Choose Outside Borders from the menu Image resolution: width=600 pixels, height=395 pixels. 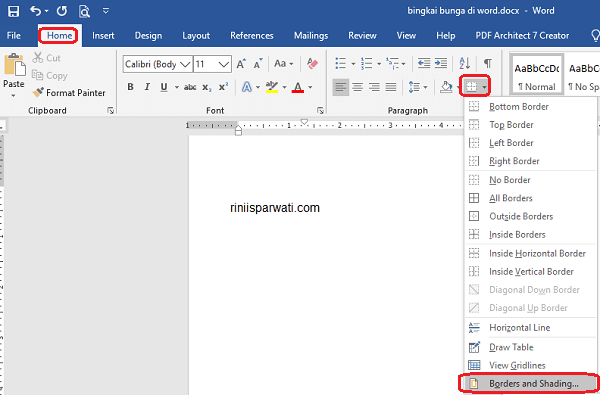(530, 216)
